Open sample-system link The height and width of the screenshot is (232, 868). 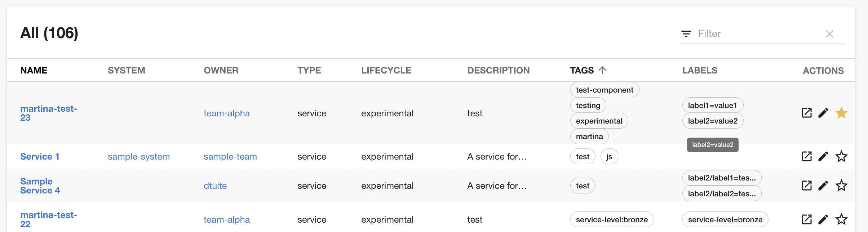(138, 157)
